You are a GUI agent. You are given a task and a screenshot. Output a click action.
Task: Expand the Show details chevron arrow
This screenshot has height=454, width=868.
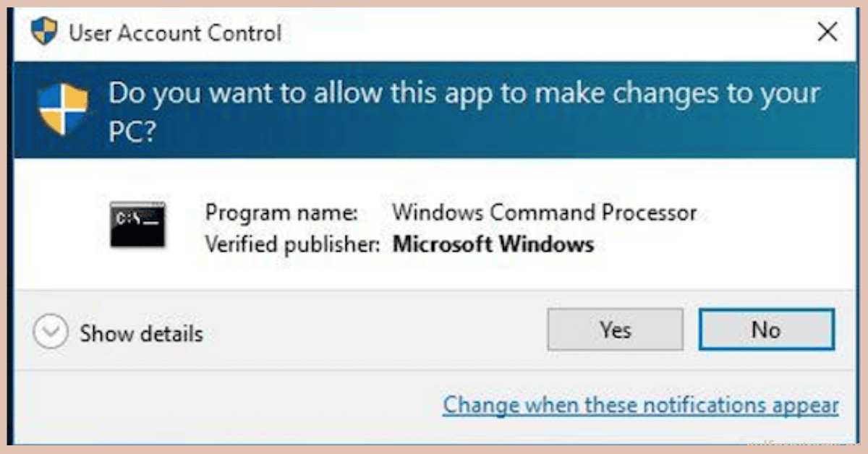point(51,333)
